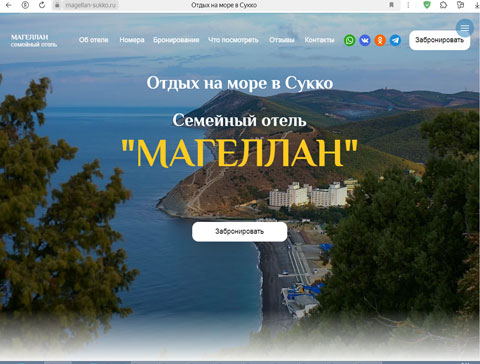The width and height of the screenshot is (480, 364).
Task: Go back with the browser back arrow
Action: coord(9,5)
